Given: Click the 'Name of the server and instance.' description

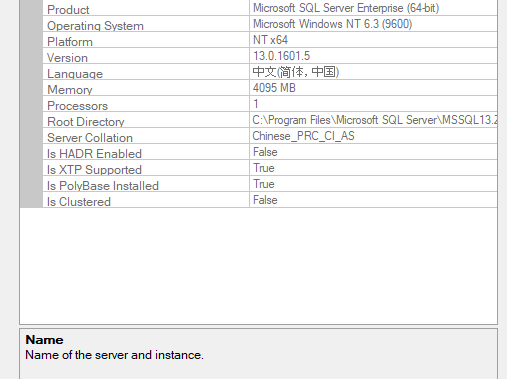Looking at the screenshot, I should click(114, 355).
